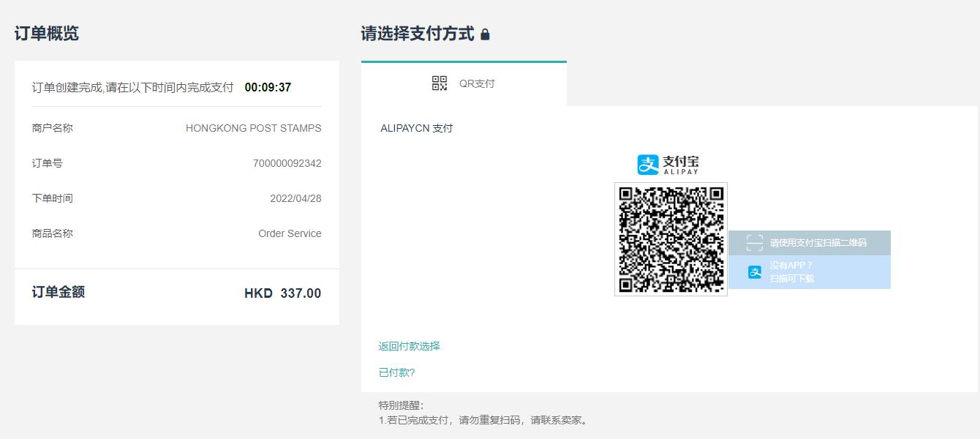Click the Order Service product name

pos(290,233)
